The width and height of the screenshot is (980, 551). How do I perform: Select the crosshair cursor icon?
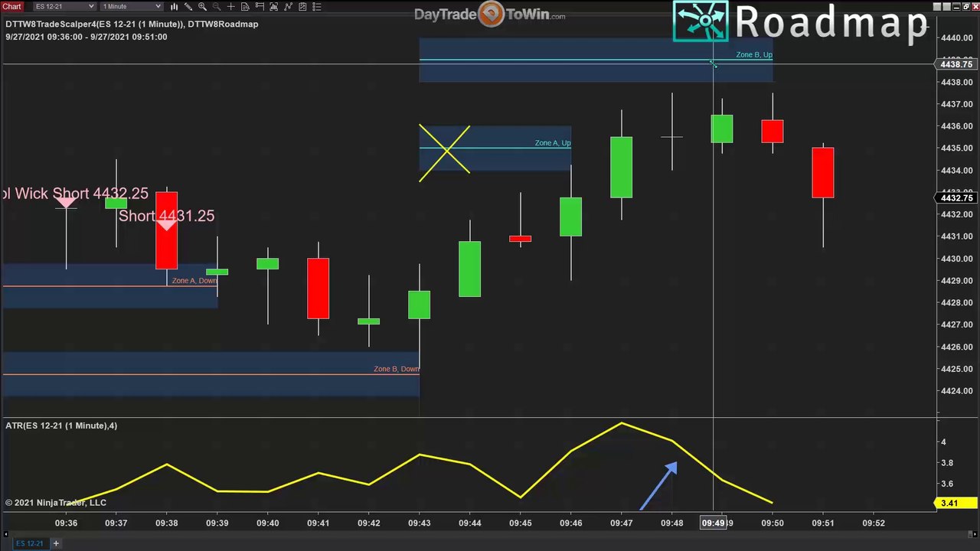230,6
